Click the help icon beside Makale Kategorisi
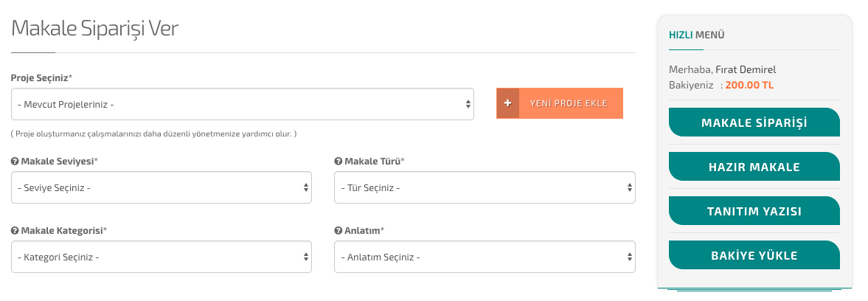The height and width of the screenshot is (301, 868). [x=15, y=231]
